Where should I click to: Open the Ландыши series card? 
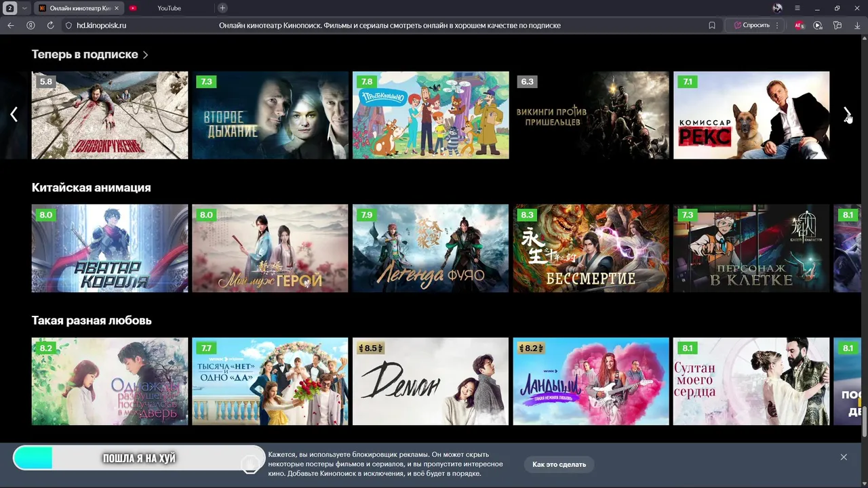pyautogui.click(x=591, y=381)
